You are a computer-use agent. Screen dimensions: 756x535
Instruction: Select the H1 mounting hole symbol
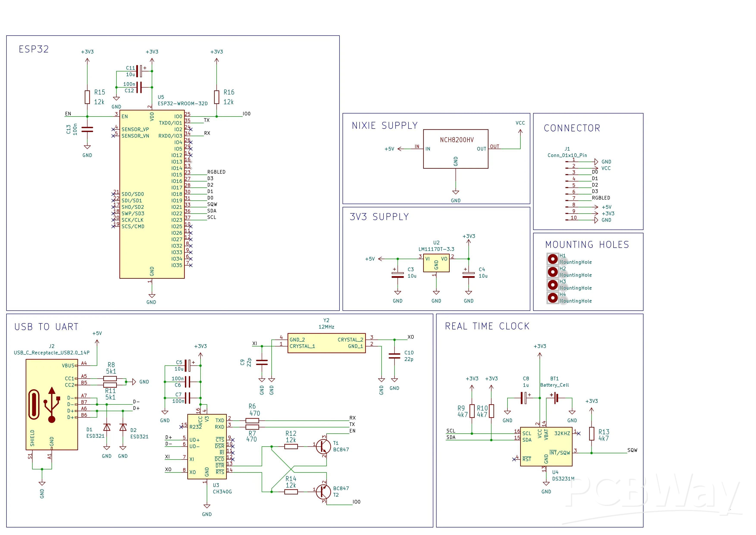(x=553, y=259)
